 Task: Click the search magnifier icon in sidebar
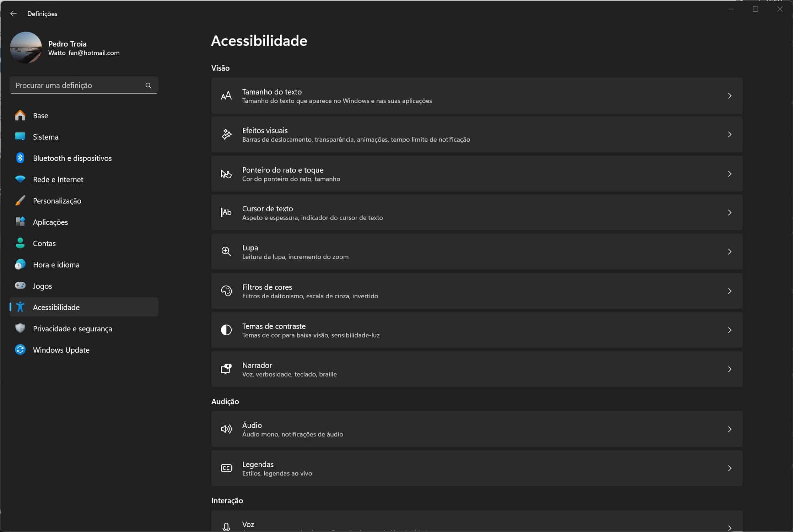(149, 86)
